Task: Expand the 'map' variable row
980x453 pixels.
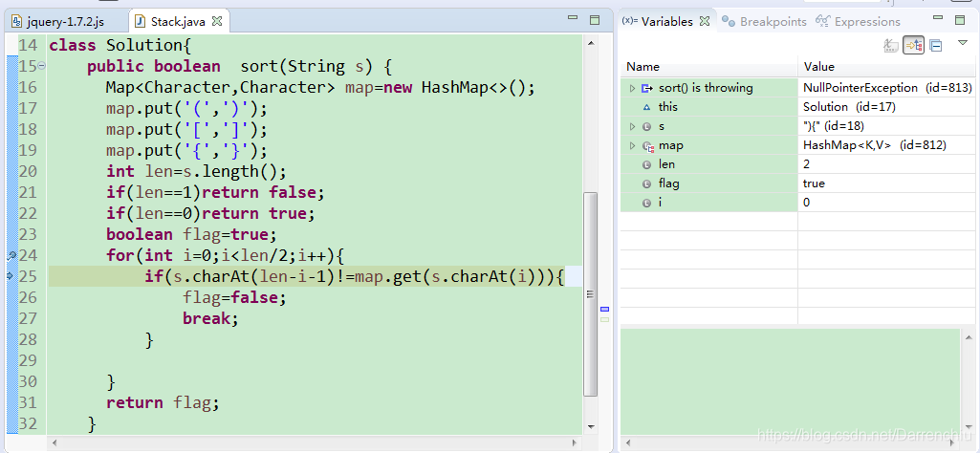Action: 632,145
